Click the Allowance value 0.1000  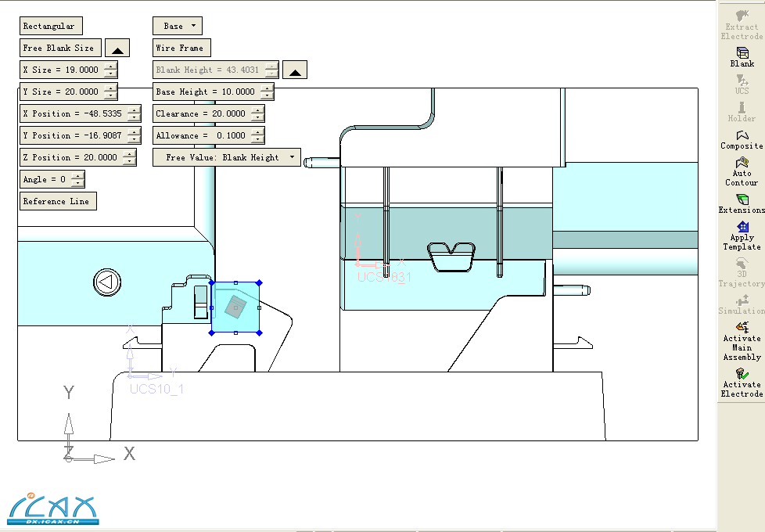232,135
